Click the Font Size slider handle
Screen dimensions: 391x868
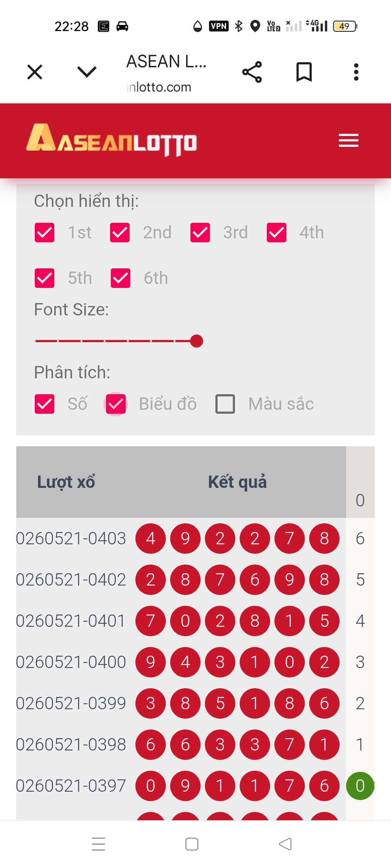pos(197,341)
